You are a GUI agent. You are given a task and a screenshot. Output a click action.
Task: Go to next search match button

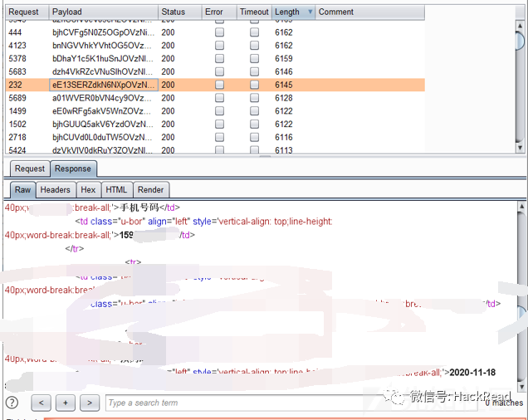[90, 403]
